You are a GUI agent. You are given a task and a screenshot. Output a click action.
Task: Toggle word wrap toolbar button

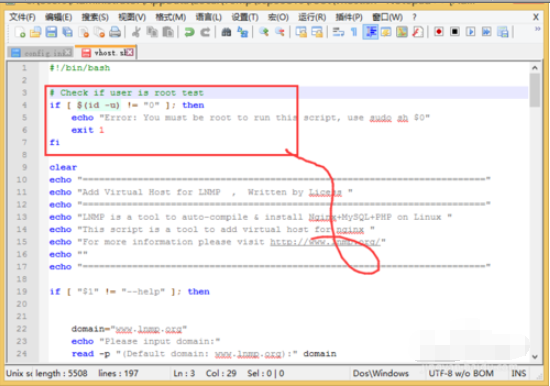pos(338,32)
